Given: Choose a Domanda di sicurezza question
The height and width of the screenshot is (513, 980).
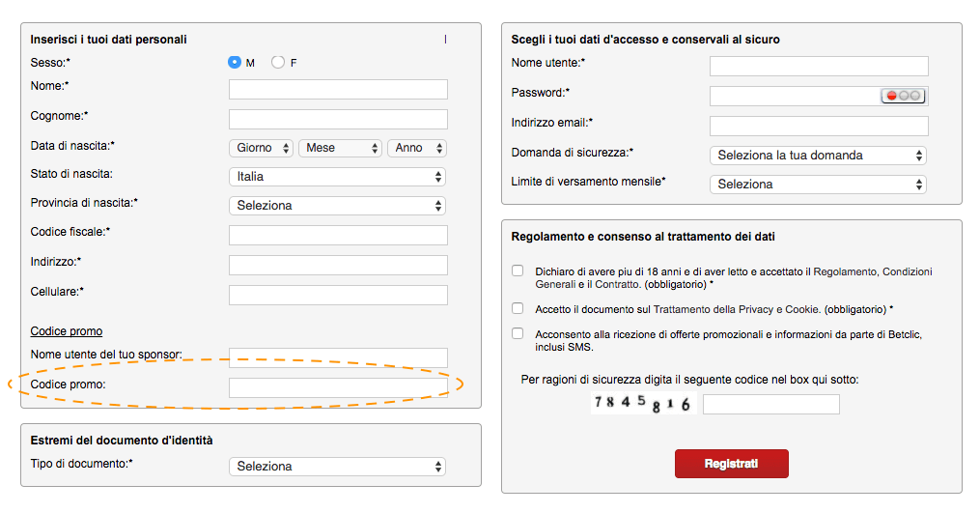Looking at the screenshot, I should point(818,156).
